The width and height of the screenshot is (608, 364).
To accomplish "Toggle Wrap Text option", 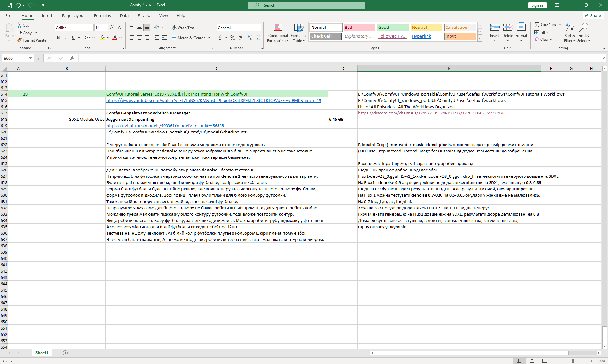I will coord(183,28).
